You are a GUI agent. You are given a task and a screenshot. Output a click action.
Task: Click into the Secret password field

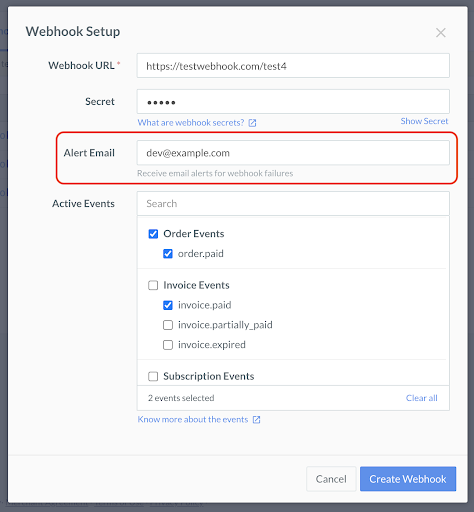point(293,101)
